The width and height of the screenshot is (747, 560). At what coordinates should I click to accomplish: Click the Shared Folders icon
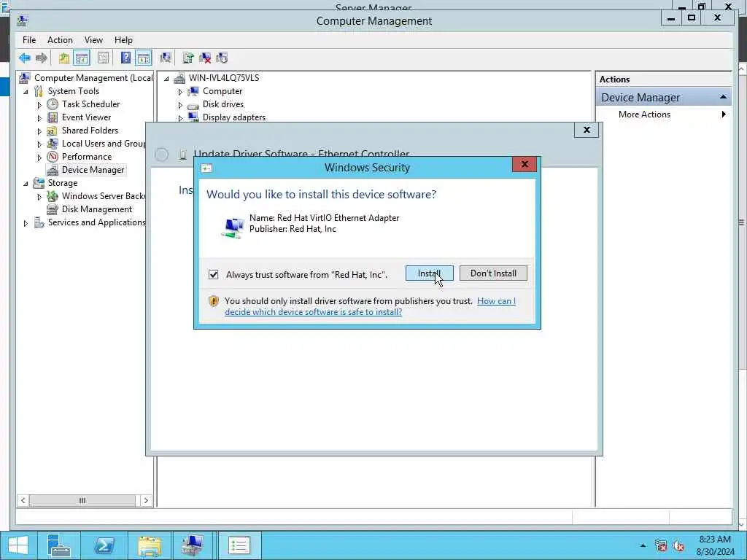[53, 131]
